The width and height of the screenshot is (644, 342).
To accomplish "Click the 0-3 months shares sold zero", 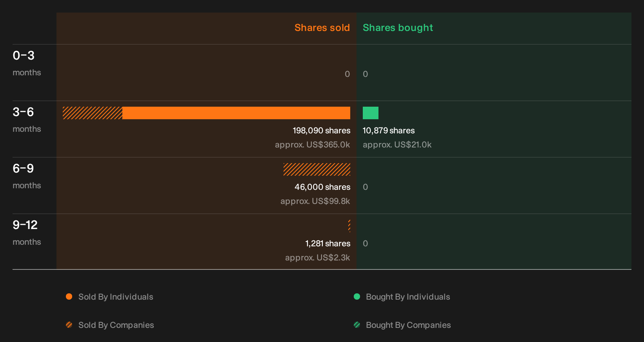I will pos(347,74).
